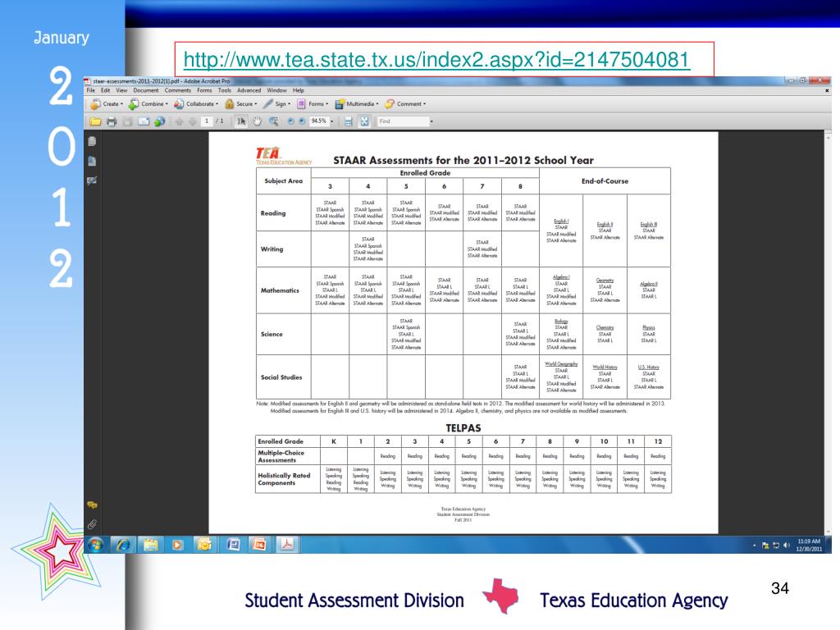Expand the Find options arrow
Image resolution: width=840 pixels, height=630 pixels.
431,121
